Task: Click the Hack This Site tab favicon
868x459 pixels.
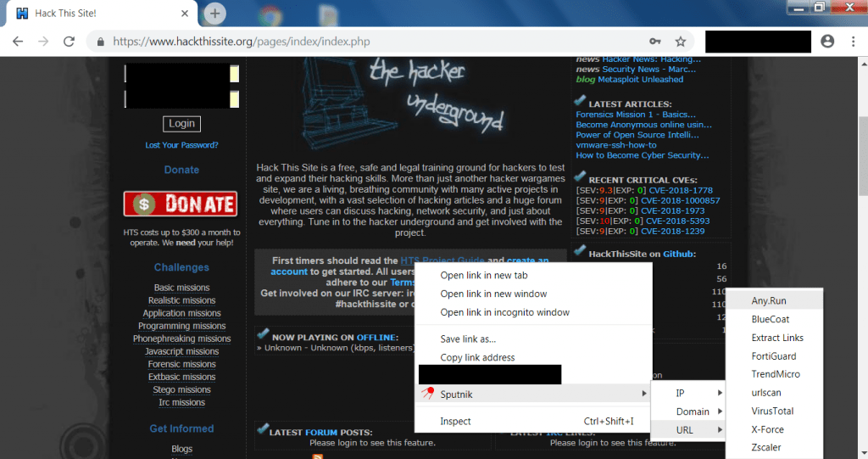Action: point(22,14)
